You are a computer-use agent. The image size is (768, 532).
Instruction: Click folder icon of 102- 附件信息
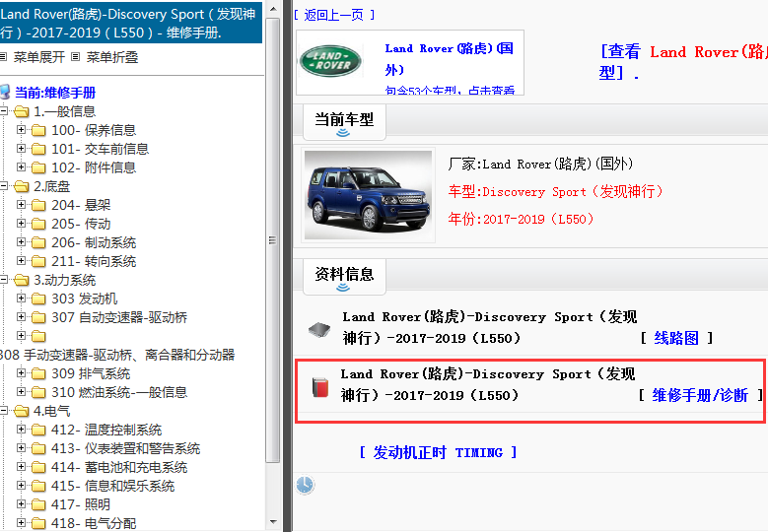[38, 167]
